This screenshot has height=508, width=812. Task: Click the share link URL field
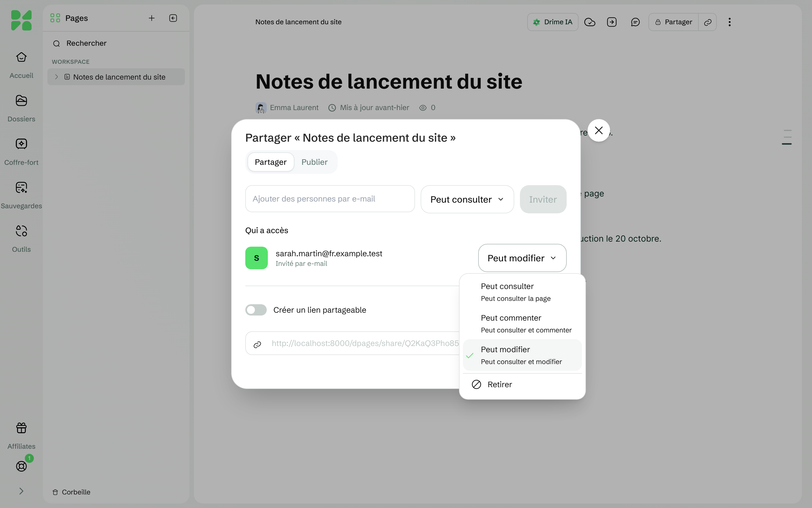click(x=352, y=343)
